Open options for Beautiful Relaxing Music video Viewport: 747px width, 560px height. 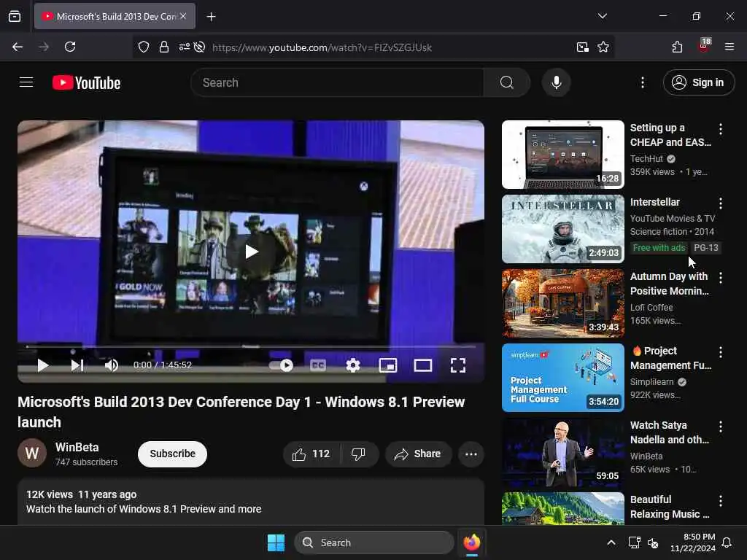click(720, 500)
